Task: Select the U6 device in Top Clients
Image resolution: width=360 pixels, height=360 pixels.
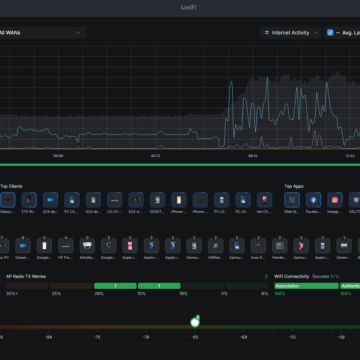Action: (114, 200)
